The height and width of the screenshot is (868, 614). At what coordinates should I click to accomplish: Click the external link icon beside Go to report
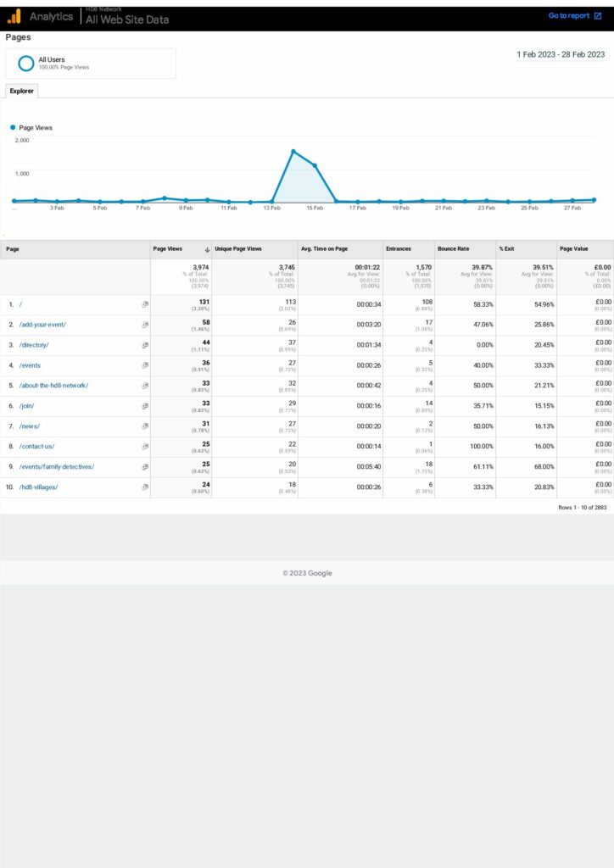598,16
